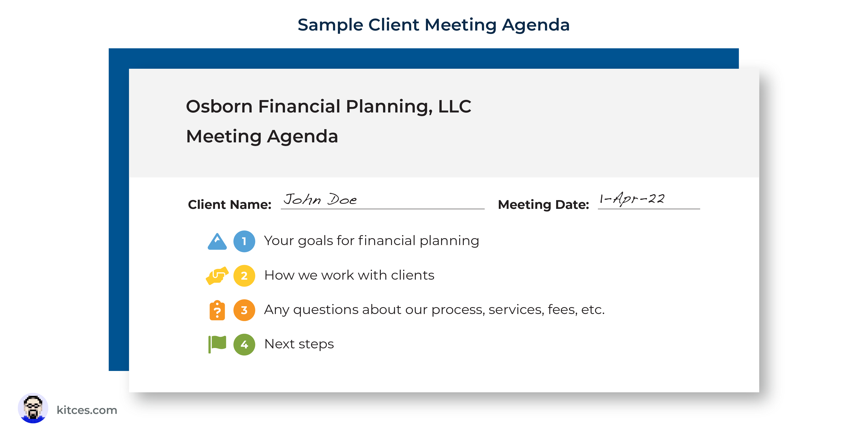Click the 'Next steps' agenda item
868x434 pixels.
(x=299, y=344)
